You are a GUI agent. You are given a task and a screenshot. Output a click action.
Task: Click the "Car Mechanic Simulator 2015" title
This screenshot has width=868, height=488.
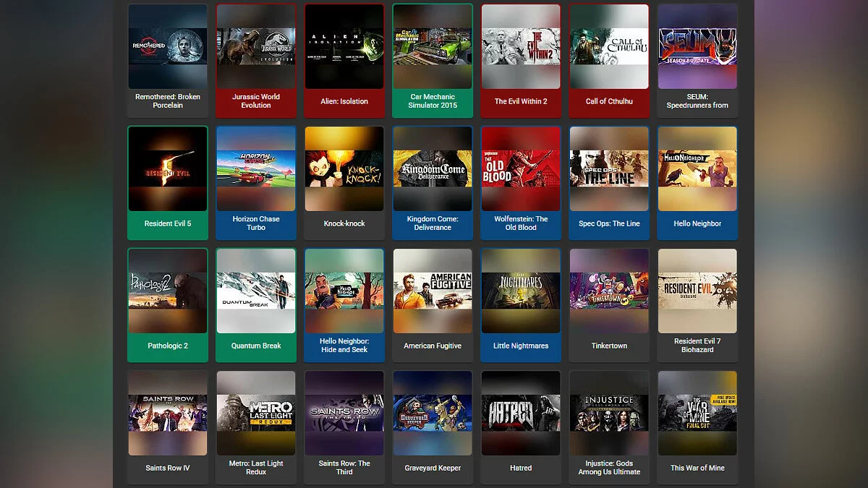tap(433, 101)
